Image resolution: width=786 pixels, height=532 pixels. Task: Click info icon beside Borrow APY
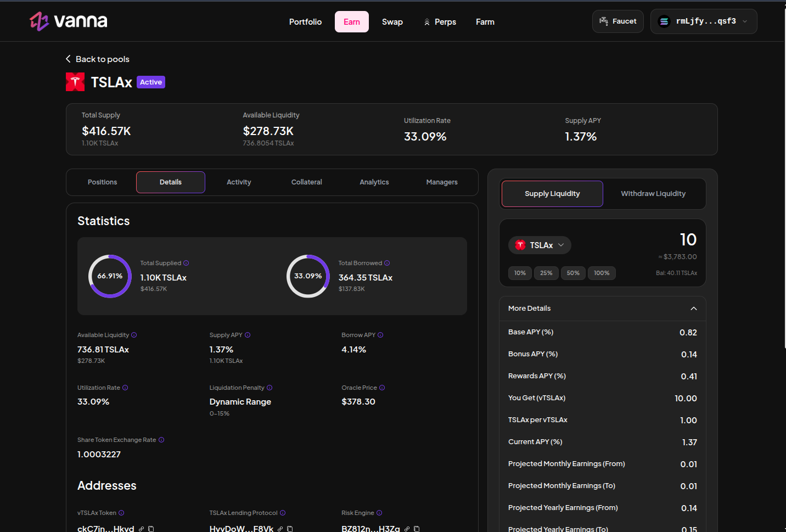380,335
